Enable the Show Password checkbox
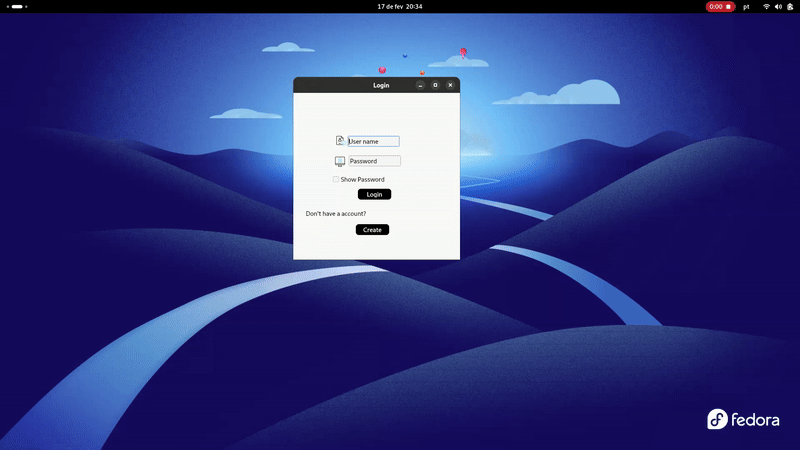 336,179
